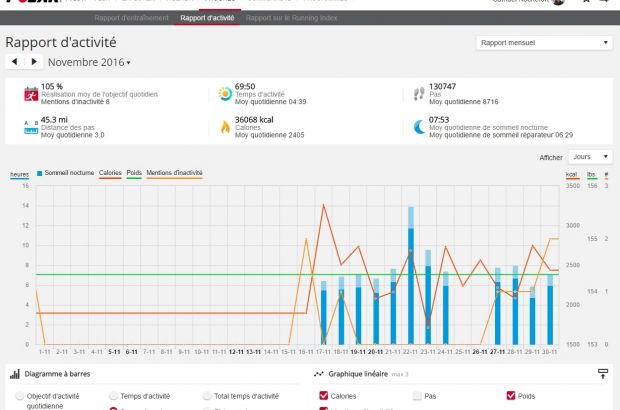620x410 pixels.
Task: Open the Rapport mensuel dropdown
Action: click(543, 43)
